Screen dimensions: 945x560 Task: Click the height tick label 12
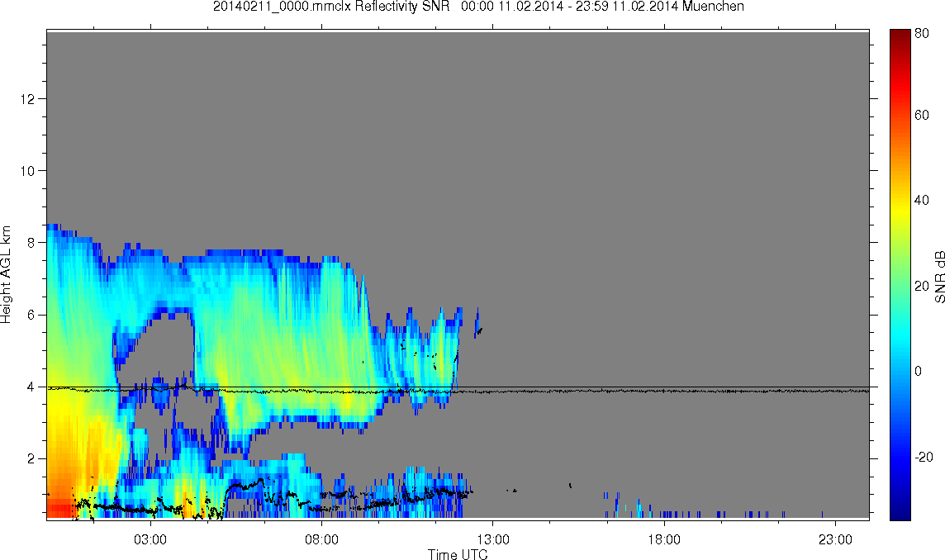point(26,98)
